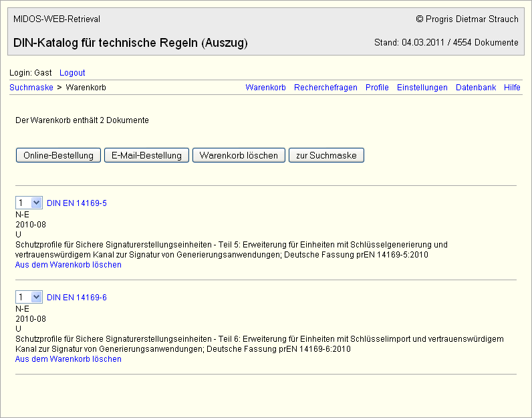Open Recherchefragen in the navigation bar
Image resolution: width=532 pixels, height=418 pixels.
coord(325,88)
